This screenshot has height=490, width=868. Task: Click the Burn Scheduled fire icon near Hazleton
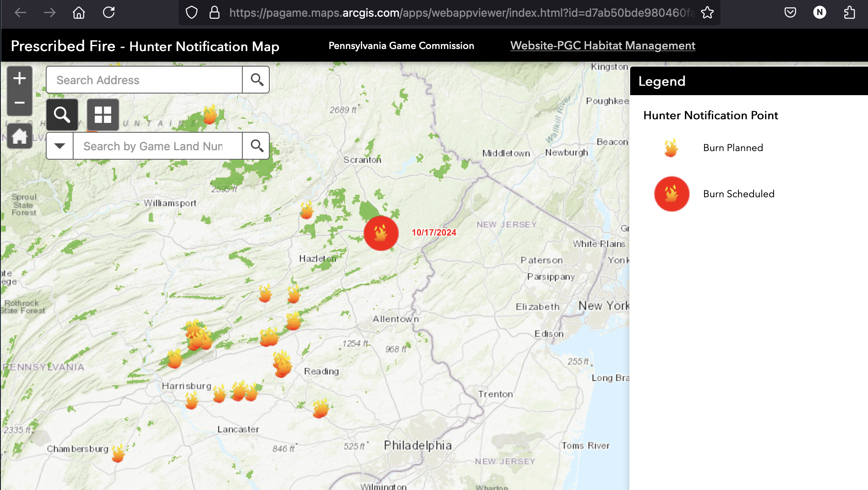(380, 232)
